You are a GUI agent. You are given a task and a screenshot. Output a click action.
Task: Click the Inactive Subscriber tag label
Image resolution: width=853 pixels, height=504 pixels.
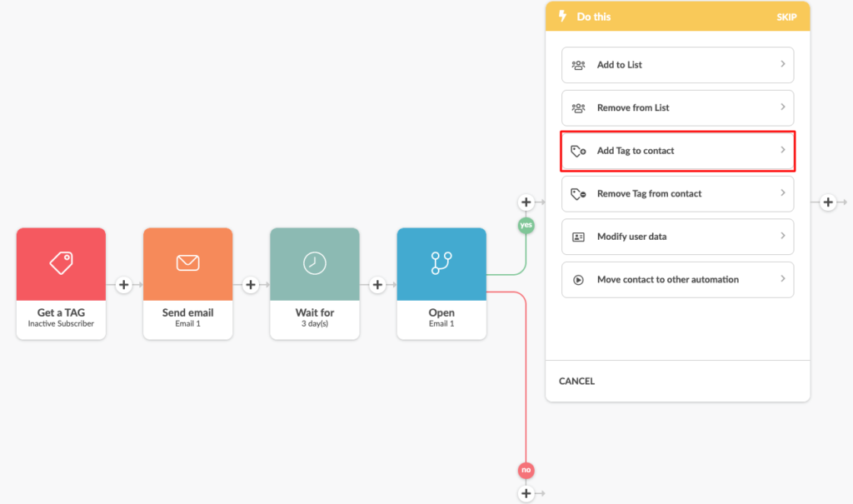pyautogui.click(x=61, y=324)
